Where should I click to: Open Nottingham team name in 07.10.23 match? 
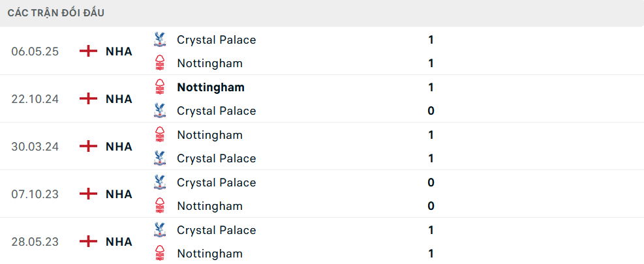click(x=209, y=206)
